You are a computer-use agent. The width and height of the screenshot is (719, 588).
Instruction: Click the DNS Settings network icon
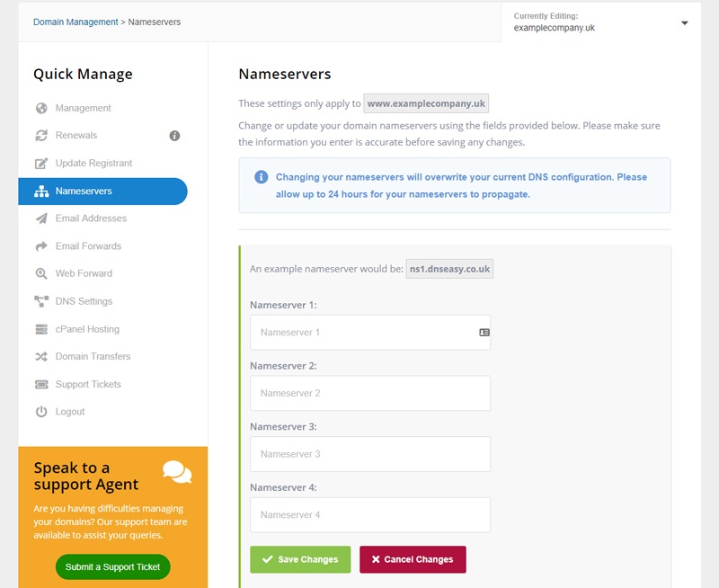(41, 301)
